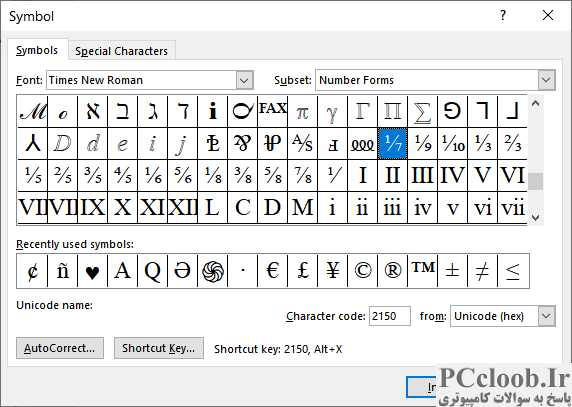Choose the n with tilde in recent symbols
The height and width of the screenshot is (407, 572).
(63, 271)
